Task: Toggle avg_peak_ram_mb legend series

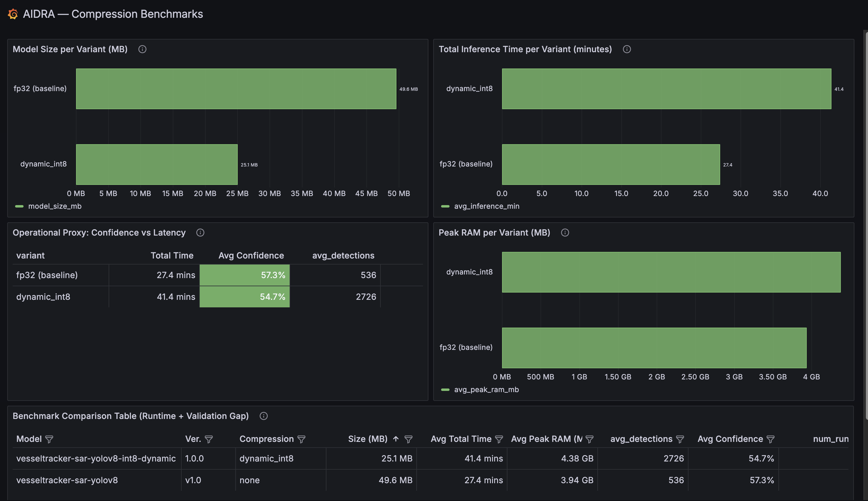Action: coord(486,389)
